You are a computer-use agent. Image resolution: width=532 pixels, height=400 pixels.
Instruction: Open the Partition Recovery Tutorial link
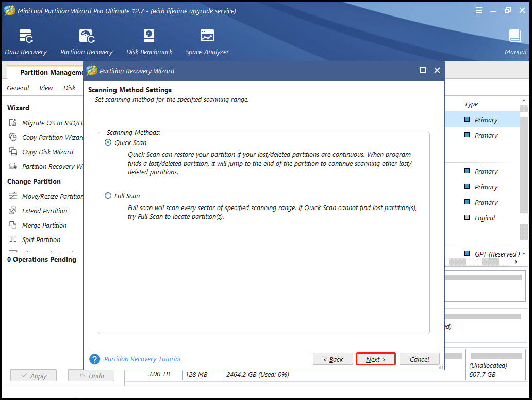click(x=142, y=359)
